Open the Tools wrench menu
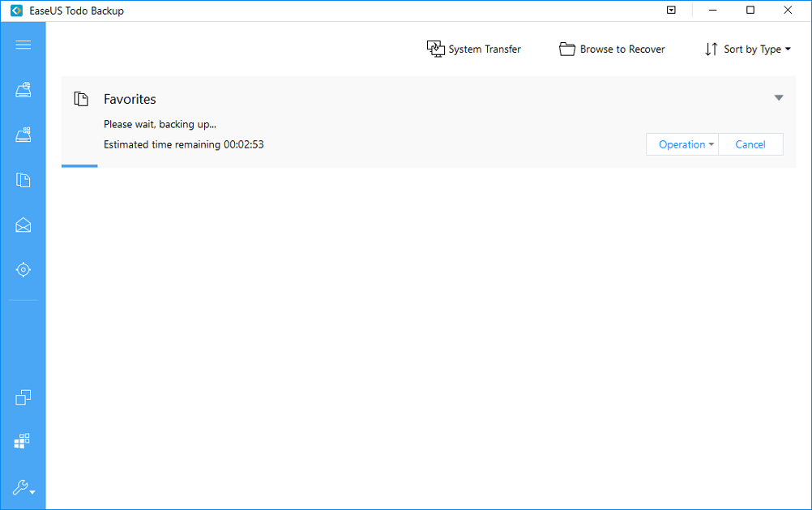Screen dimensions: 812x510 click(24, 488)
